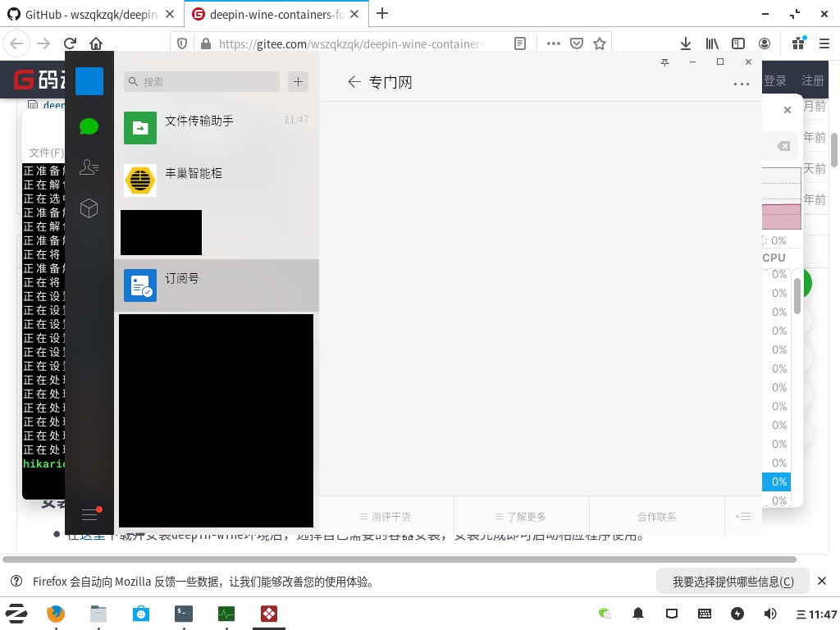Expand the WeChat sidebar hamburger menu
Image resolution: width=840 pixels, height=630 pixels.
(x=89, y=514)
